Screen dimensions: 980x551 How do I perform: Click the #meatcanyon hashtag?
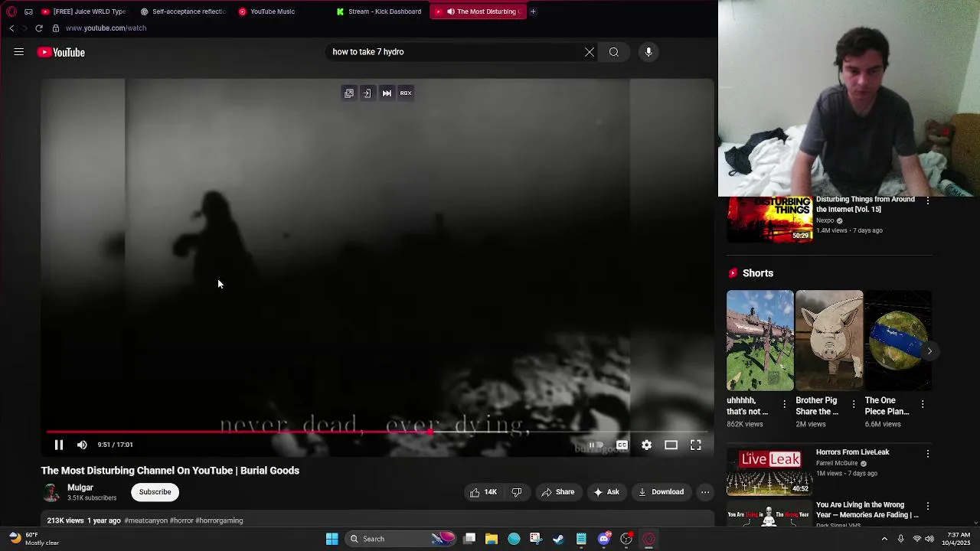[145, 520]
